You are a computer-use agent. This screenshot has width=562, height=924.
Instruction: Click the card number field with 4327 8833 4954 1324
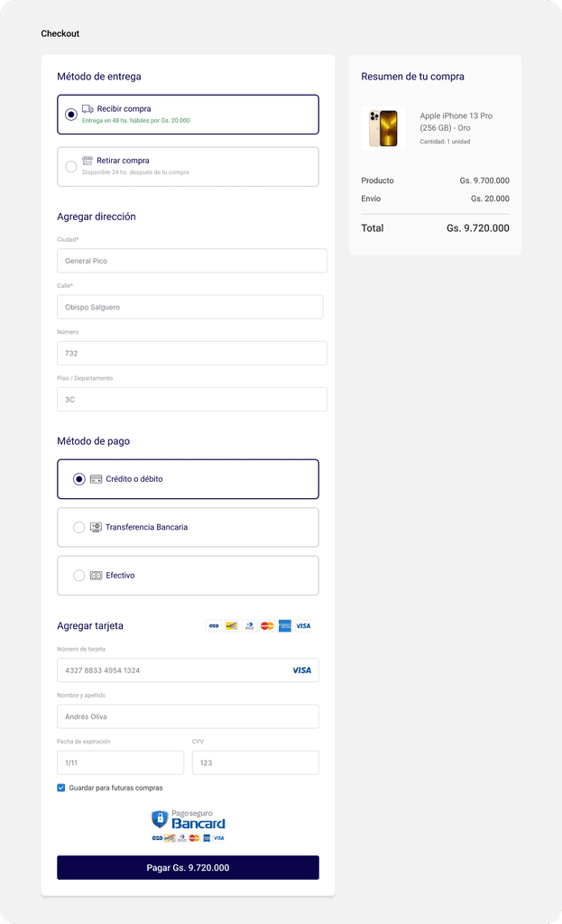(x=188, y=670)
